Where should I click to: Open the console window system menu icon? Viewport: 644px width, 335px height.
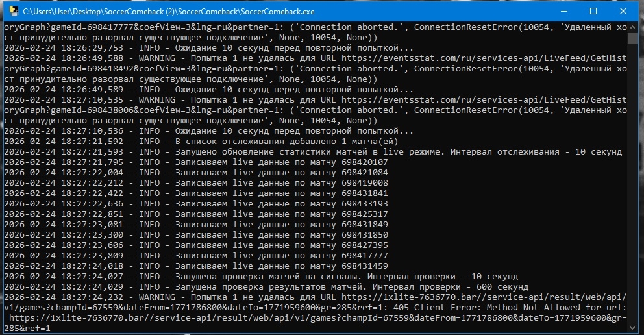point(12,12)
